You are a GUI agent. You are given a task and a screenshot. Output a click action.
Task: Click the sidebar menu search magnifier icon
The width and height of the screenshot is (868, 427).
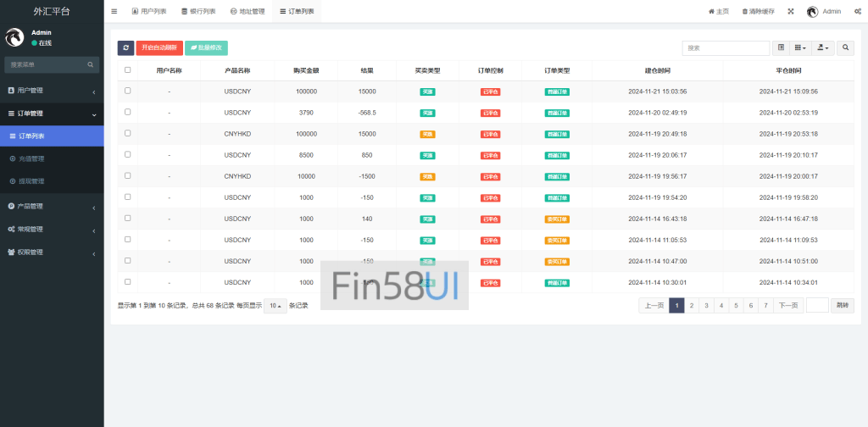(x=91, y=64)
